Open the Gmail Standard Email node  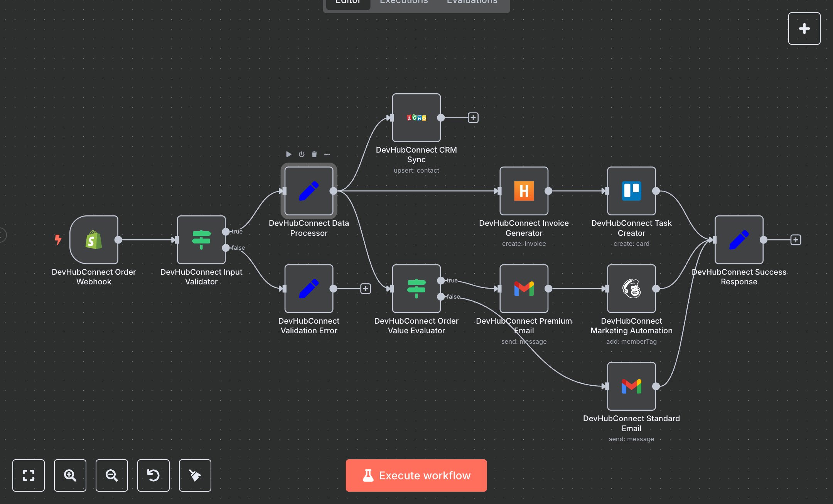[631, 386]
